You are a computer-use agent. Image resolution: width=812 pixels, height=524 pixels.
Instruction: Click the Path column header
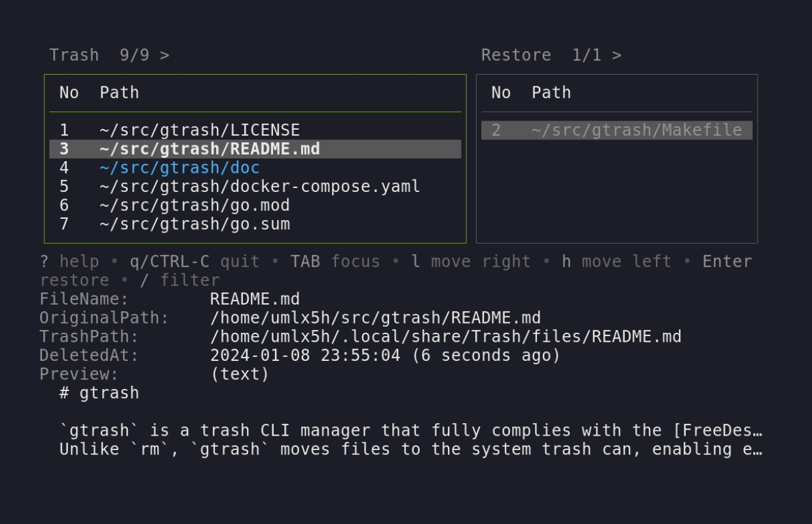(119, 92)
